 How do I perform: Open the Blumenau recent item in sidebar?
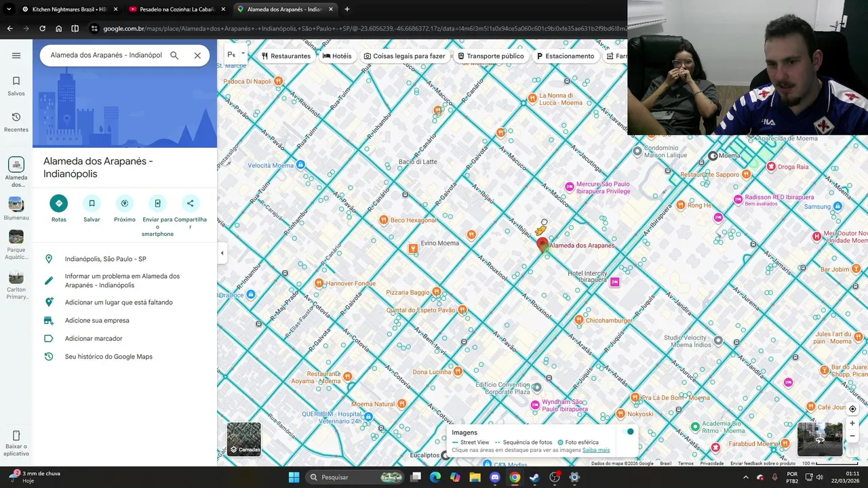tap(16, 209)
